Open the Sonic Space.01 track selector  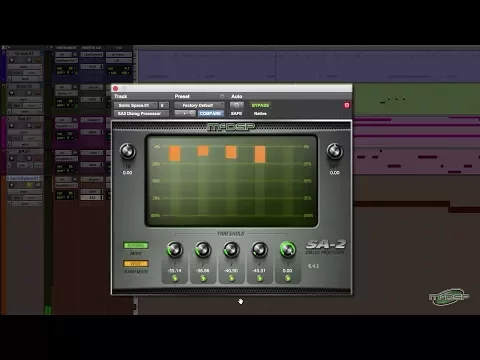(136, 105)
